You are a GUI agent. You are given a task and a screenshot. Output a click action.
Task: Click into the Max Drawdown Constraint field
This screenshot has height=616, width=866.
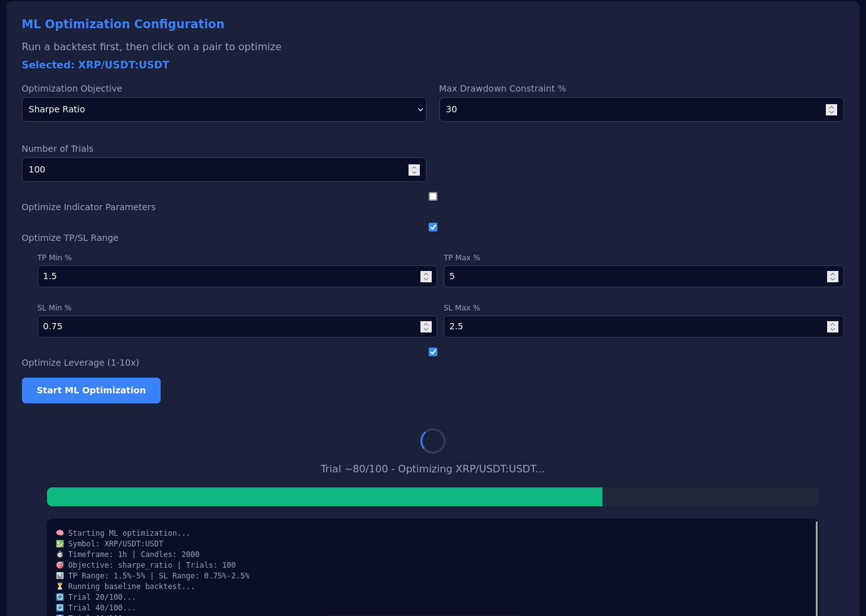628,109
